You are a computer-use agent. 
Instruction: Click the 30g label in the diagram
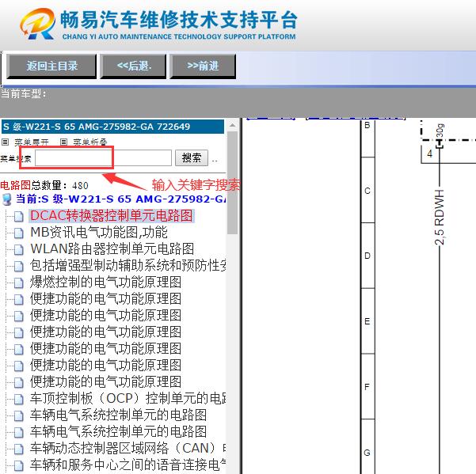[440, 131]
